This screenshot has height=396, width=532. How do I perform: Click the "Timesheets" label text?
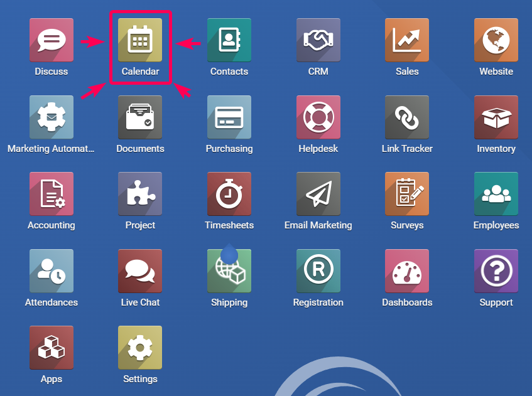(x=229, y=225)
